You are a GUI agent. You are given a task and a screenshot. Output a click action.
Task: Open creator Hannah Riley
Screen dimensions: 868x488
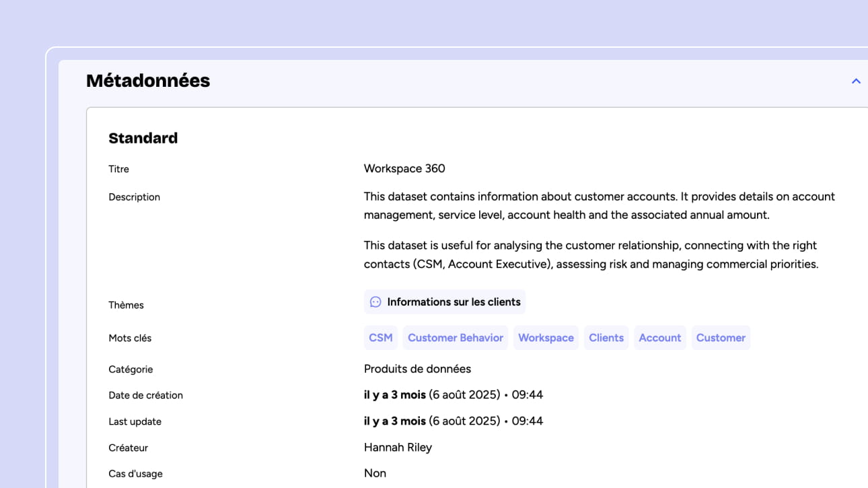coord(398,447)
